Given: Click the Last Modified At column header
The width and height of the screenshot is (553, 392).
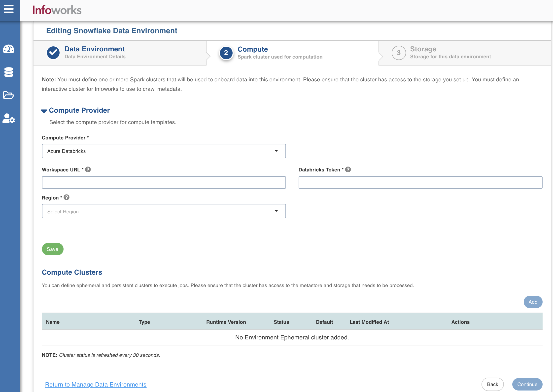Looking at the screenshot, I should coord(369,322).
